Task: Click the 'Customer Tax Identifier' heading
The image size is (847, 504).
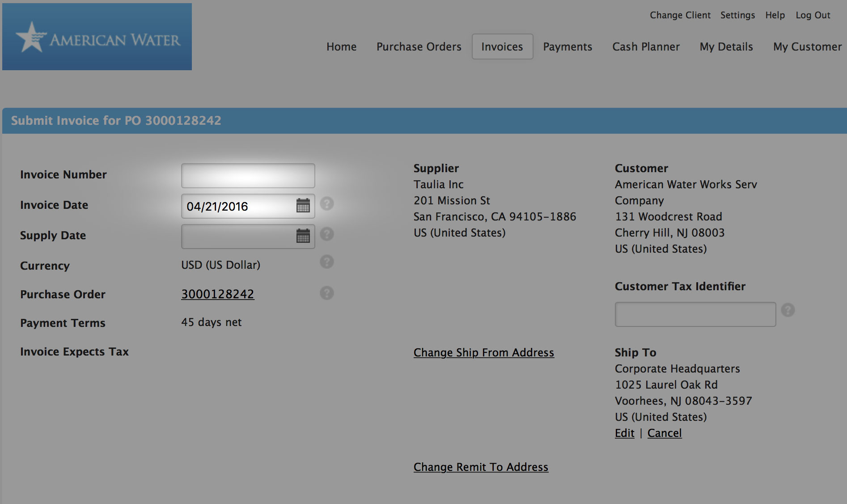Action: [680, 286]
